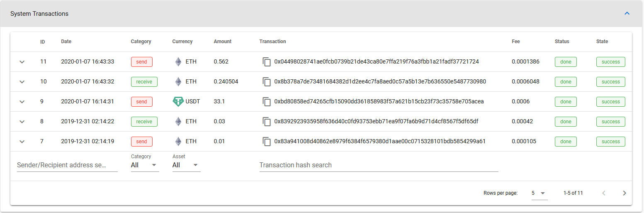Click the State column header

tap(602, 42)
